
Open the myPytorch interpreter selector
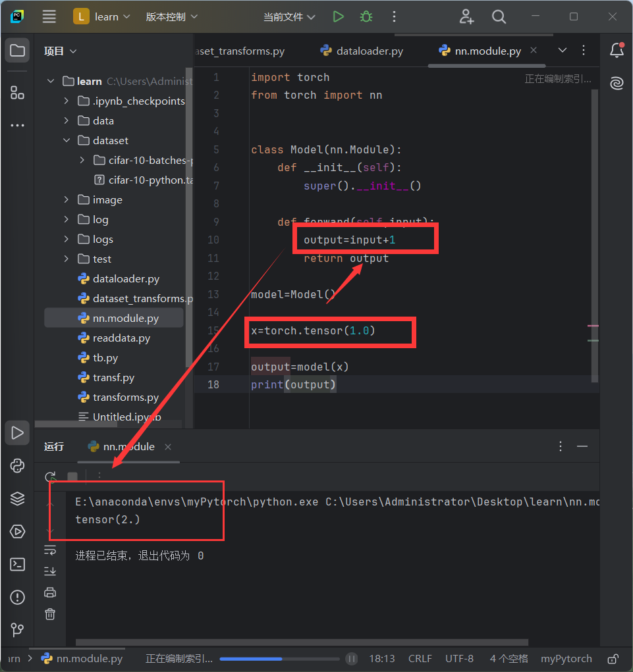click(x=566, y=659)
